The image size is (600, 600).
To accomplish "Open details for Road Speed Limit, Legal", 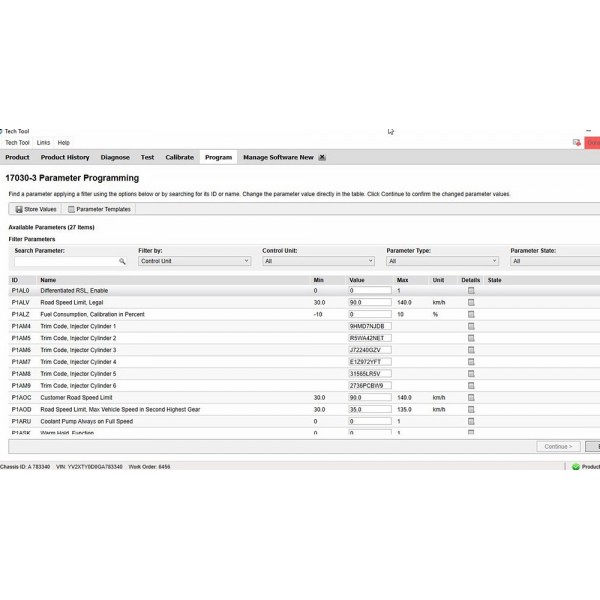I will click(x=471, y=303).
